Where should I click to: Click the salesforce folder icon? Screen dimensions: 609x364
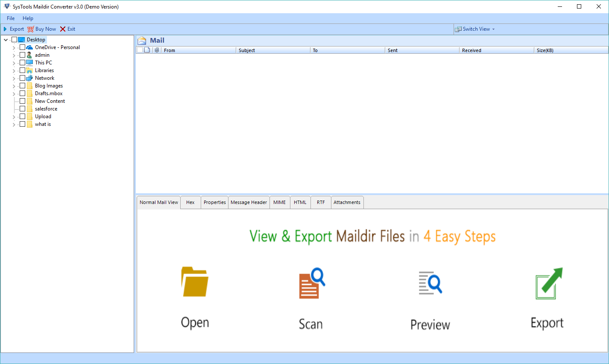[29, 109]
